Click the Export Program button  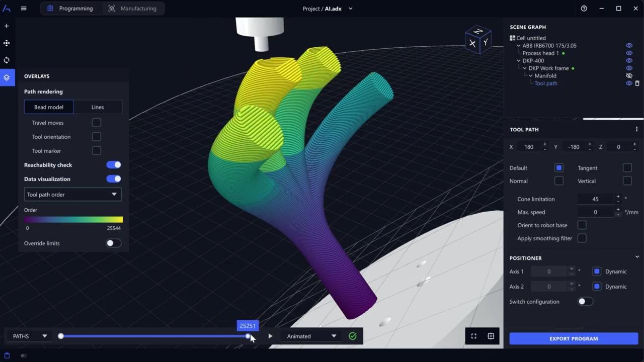(574, 338)
